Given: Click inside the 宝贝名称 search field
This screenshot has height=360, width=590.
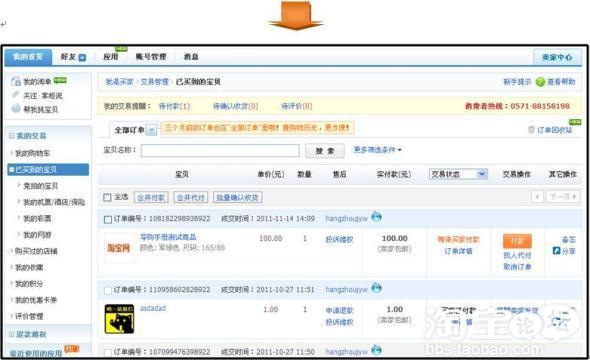Looking at the screenshot, I should pyautogui.click(x=220, y=150).
